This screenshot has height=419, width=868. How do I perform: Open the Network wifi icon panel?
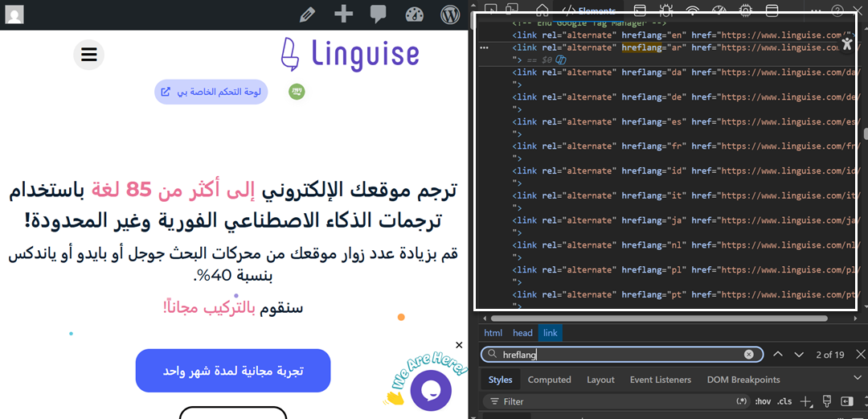(x=692, y=10)
